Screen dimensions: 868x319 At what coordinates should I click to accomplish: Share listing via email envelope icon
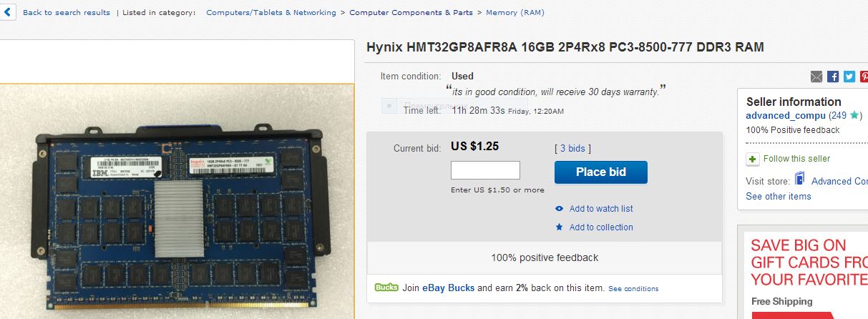[816, 77]
